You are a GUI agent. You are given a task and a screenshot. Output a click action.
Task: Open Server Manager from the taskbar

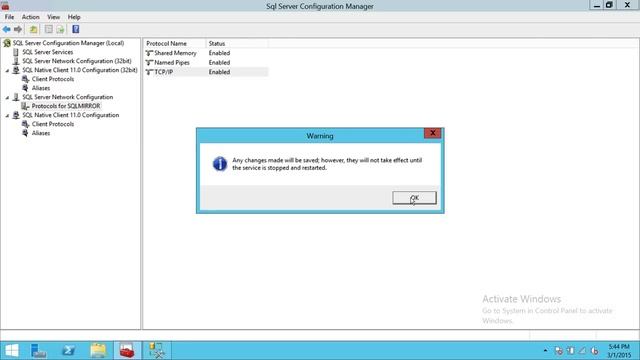click(x=39, y=351)
